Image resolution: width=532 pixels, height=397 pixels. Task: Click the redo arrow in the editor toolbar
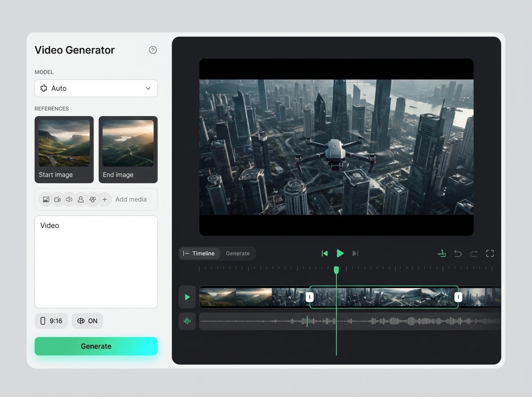click(x=474, y=253)
